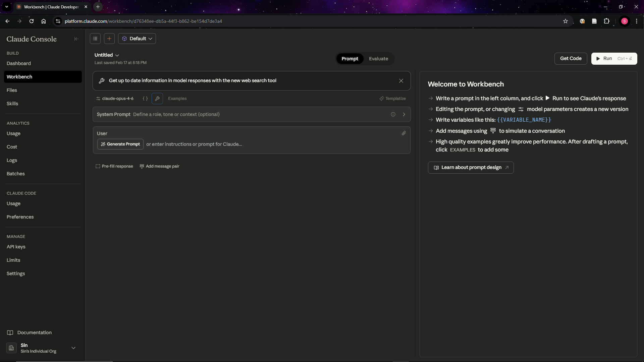The image size is (644, 362).
Task: Click the Get Code button
Action: click(571, 58)
